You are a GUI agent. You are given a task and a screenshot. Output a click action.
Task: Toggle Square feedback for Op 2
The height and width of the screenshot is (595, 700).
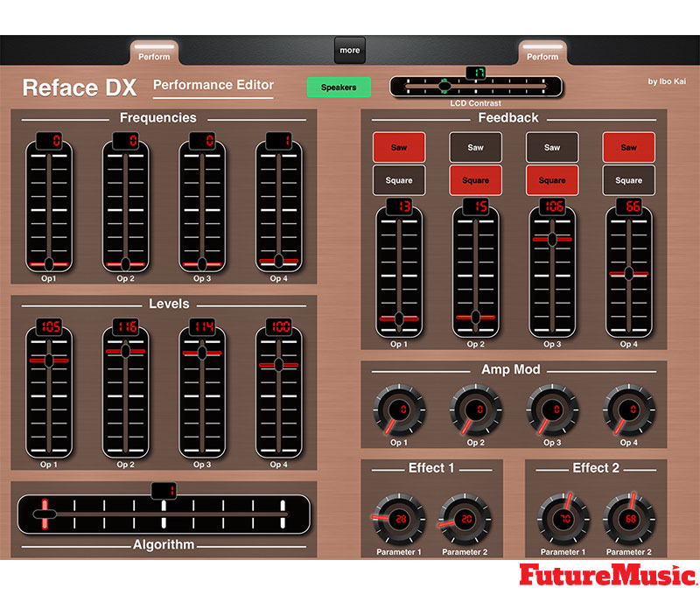(x=475, y=180)
